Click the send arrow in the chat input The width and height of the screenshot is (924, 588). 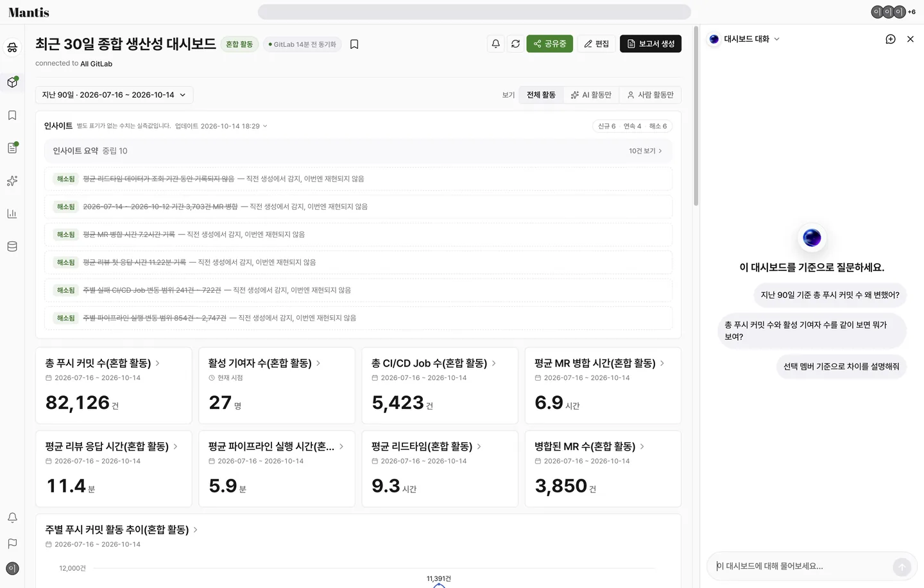tap(902, 567)
